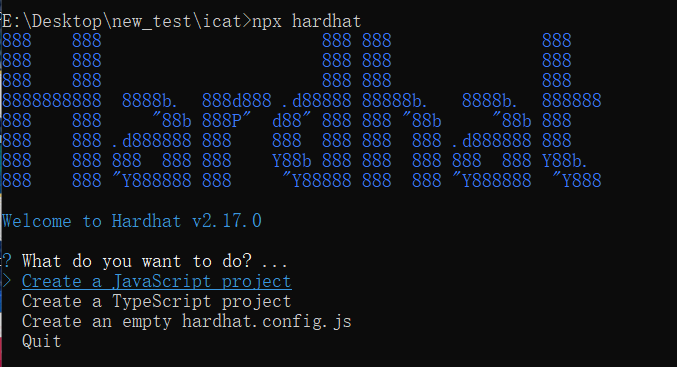The width and height of the screenshot is (677, 367).
Task: Click the word Welcome in the blue greeting
Action: coord(37,221)
